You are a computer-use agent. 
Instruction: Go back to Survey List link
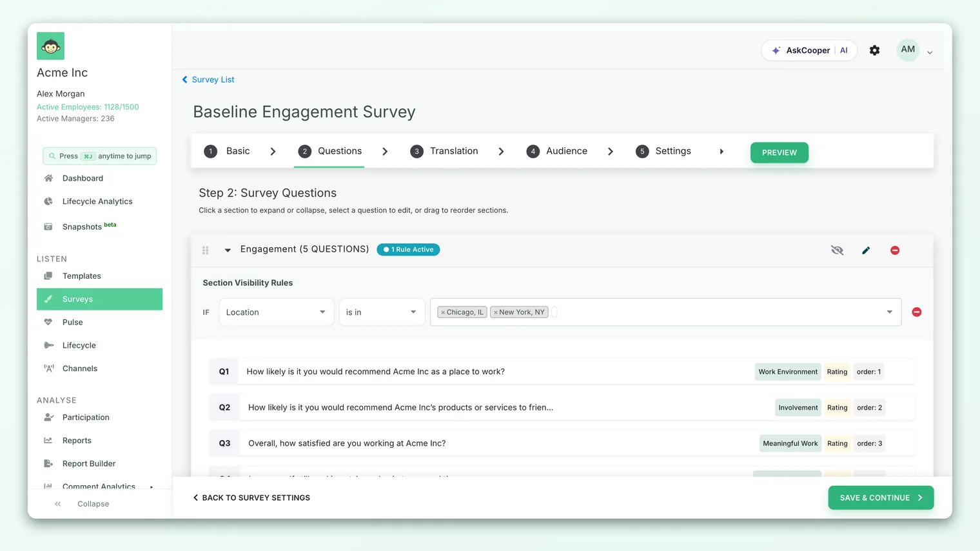coord(208,80)
